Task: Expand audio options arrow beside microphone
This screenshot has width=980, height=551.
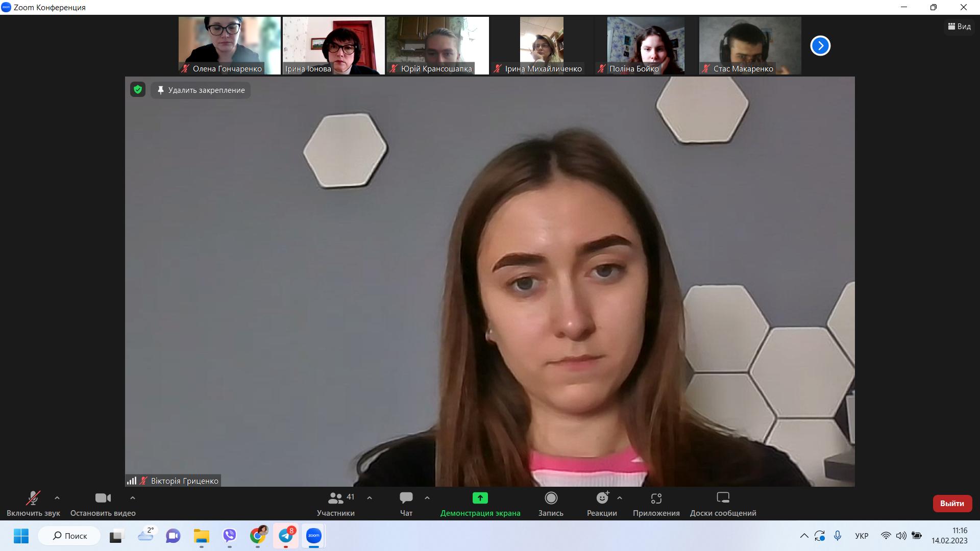Action: (x=57, y=498)
